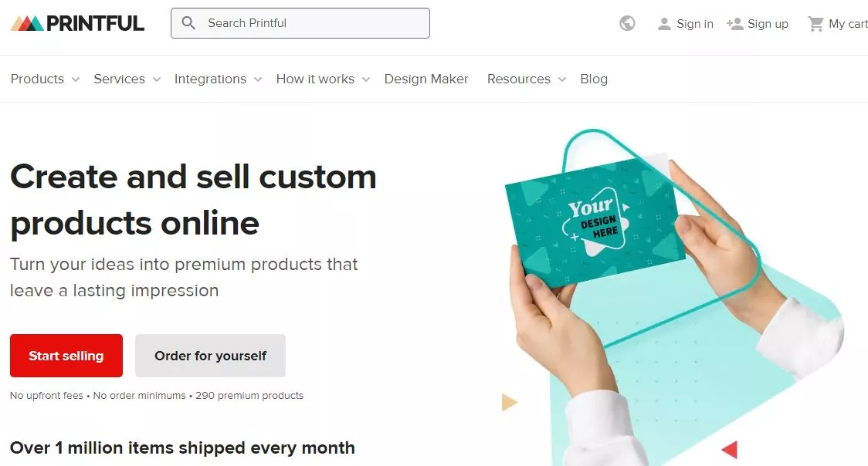The height and width of the screenshot is (466, 868).
Task: Open the shopping cart icon
Action: (815, 24)
